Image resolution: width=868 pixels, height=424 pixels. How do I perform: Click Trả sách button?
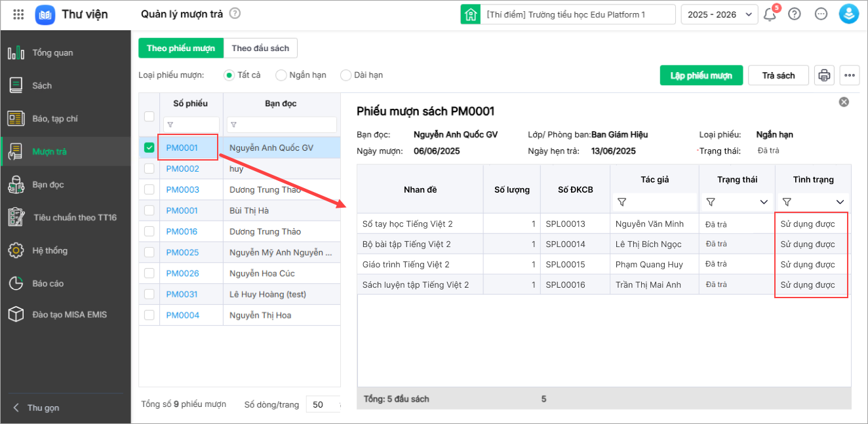point(778,75)
